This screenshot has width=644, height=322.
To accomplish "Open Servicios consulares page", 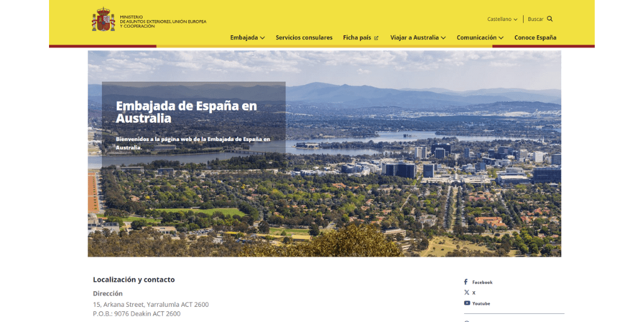I will pyautogui.click(x=304, y=37).
